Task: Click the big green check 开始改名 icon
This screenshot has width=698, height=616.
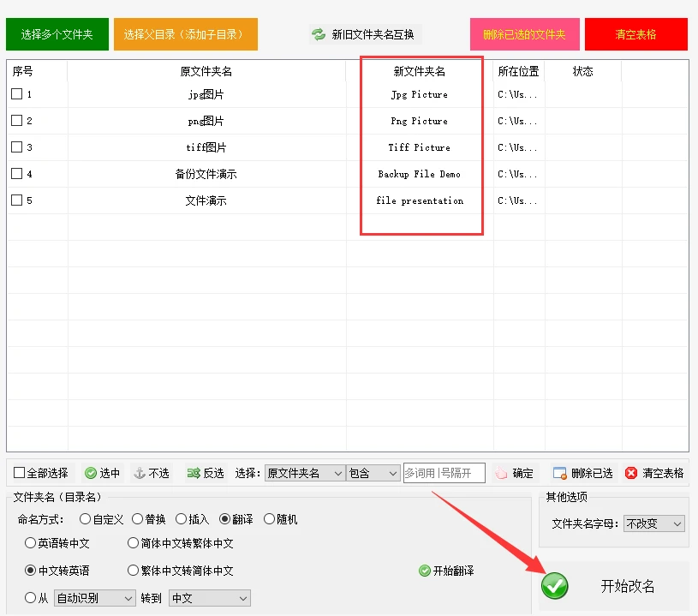Action: click(x=555, y=586)
